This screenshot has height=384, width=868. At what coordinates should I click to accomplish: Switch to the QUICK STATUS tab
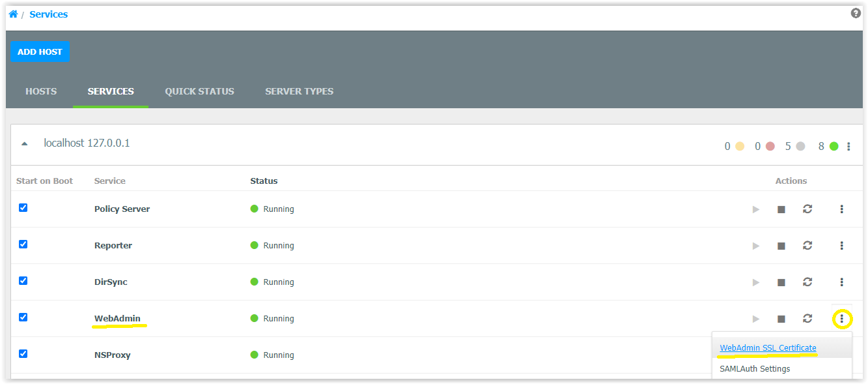tap(199, 91)
